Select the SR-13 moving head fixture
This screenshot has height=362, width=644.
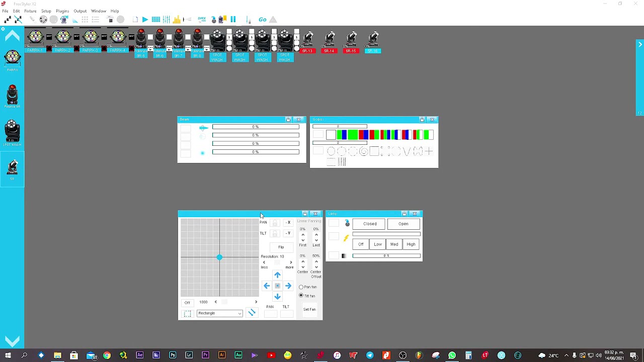point(307,42)
